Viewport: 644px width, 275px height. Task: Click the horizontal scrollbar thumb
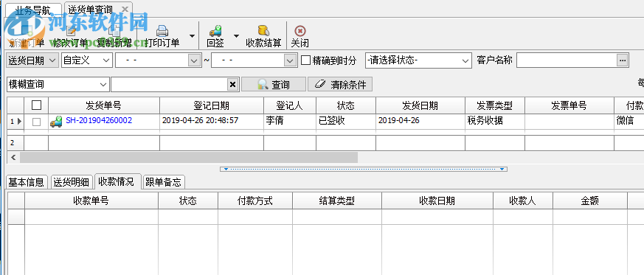189,157
